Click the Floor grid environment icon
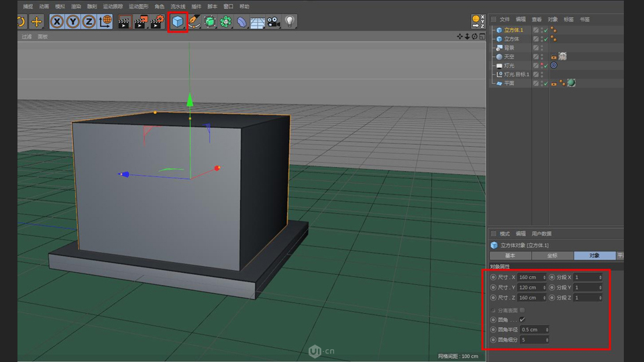644x362 pixels. tap(258, 22)
